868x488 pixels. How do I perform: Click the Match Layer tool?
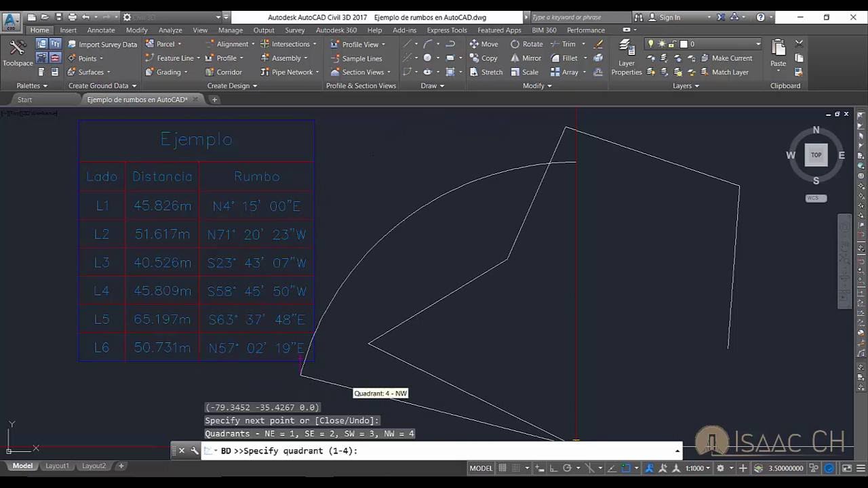click(724, 72)
